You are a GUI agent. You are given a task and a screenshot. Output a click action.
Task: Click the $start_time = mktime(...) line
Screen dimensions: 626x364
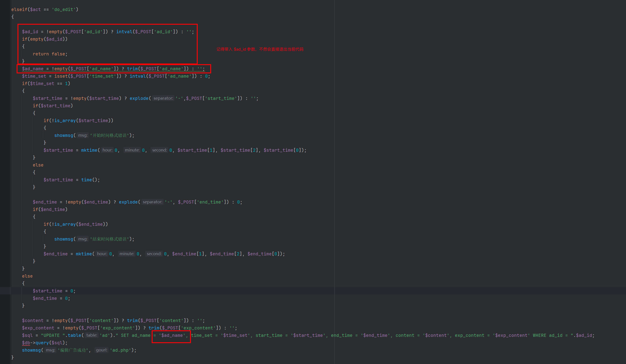coord(175,150)
